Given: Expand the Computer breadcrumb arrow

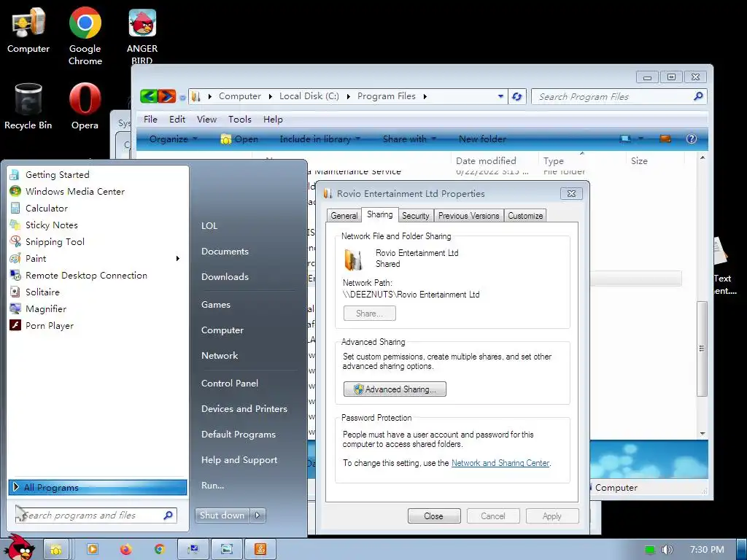Looking at the screenshot, I should [271, 96].
